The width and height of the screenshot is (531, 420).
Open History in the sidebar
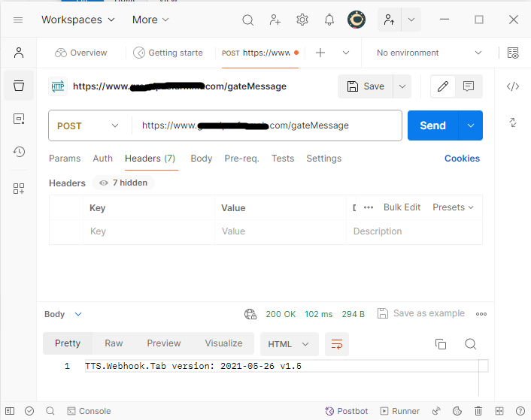point(19,152)
